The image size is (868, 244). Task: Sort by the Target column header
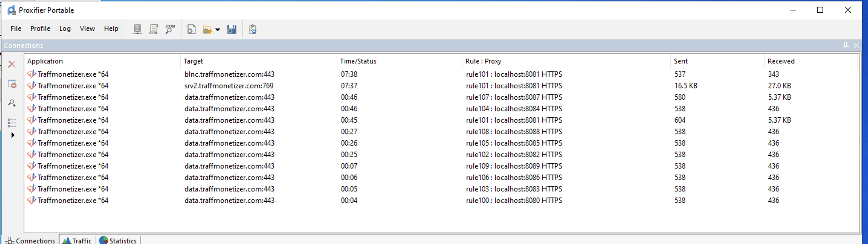pyautogui.click(x=258, y=61)
